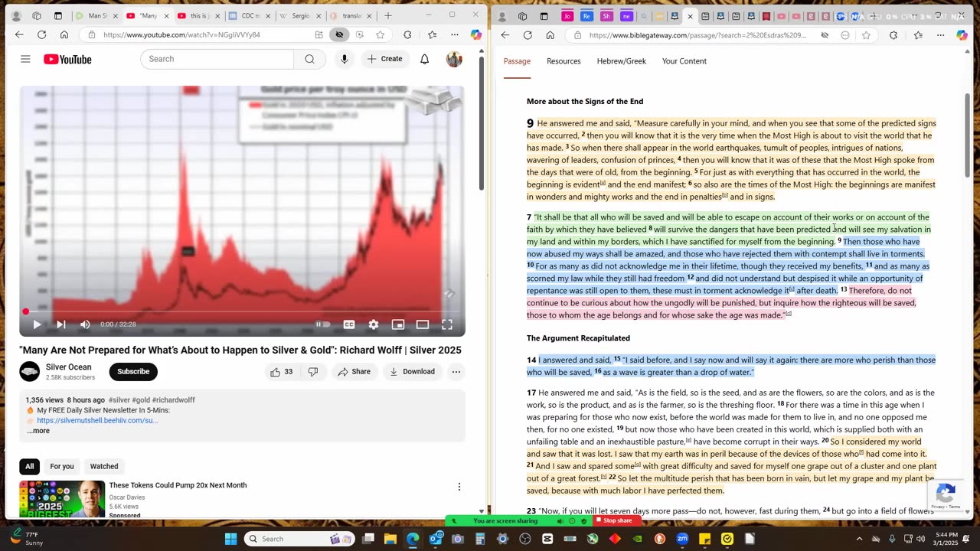Screen dimensions: 980x551
Task: Toggle tracking prevention eye icon in YouTube window
Action: (339, 34)
